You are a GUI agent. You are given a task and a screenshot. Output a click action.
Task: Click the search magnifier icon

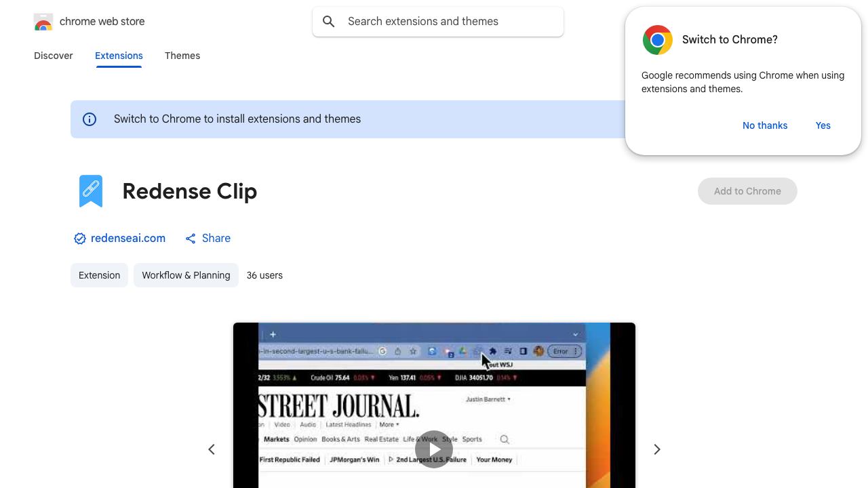[x=329, y=22]
